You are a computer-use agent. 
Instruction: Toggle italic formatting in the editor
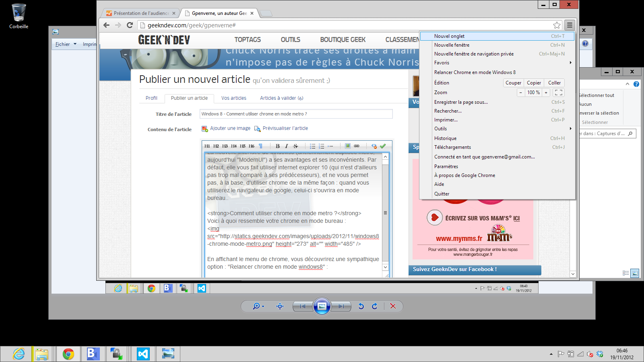[286, 146]
